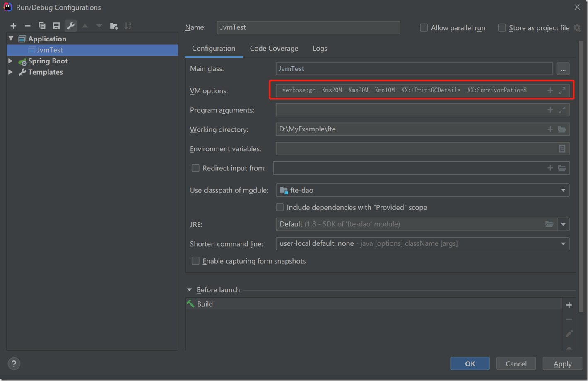Open Use classpath of module dropdown
Viewport: 588px width, 381px height.
tap(563, 190)
